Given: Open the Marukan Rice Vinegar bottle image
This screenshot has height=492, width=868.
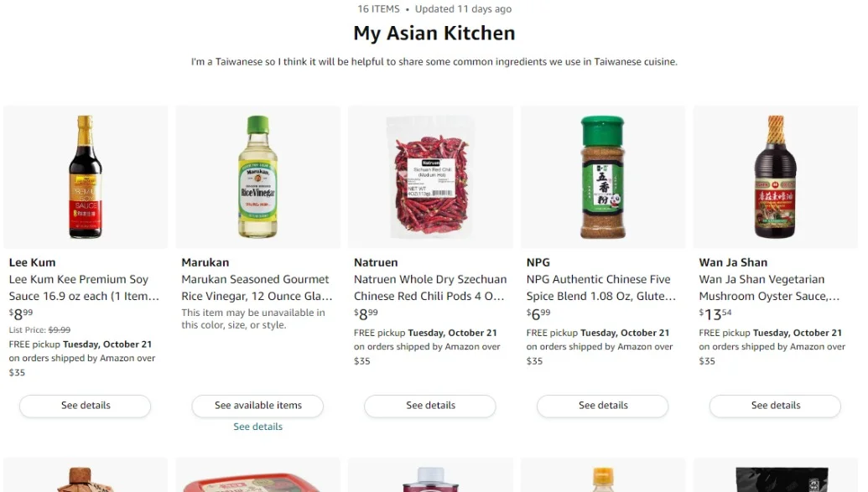Looking at the screenshot, I should tap(258, 177).
